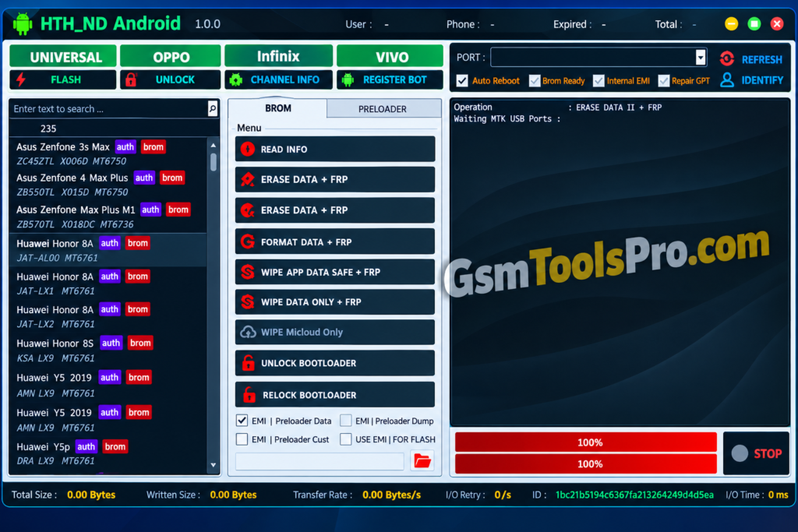
Task: Enable EMI | Preloader Dump checkbox
Action: click(x=345, y=421)
